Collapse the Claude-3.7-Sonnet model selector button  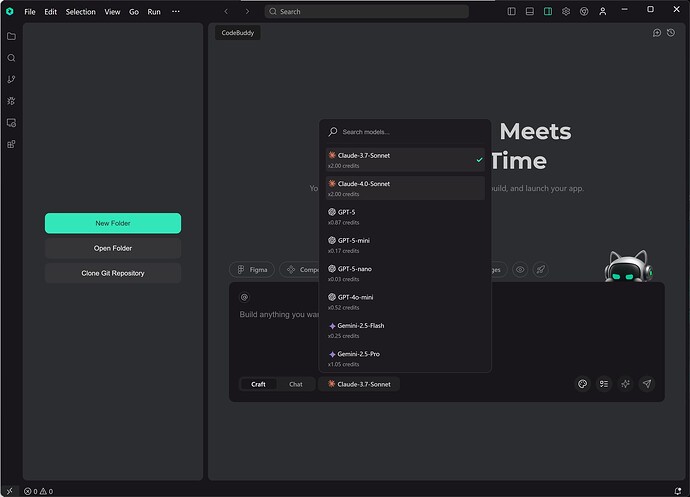point(359,384)
